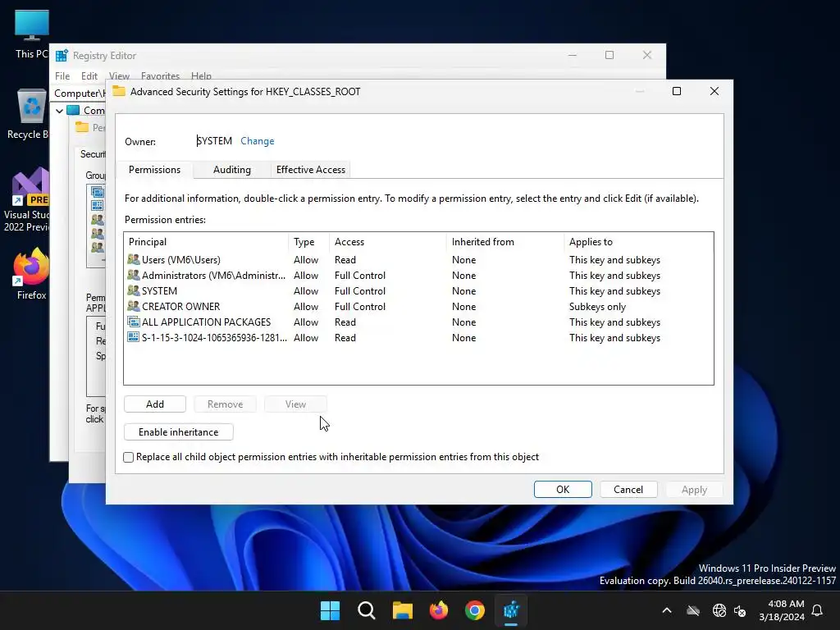
Task: Confirm with the OK button
Action: pos(563,489)
